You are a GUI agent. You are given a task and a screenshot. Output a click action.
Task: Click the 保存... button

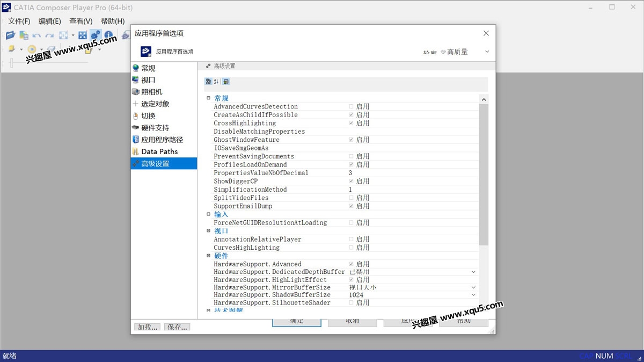177,327
